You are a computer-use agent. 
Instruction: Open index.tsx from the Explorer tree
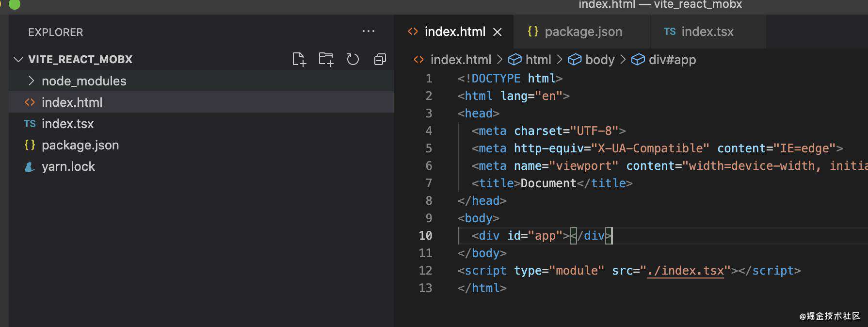201,124
